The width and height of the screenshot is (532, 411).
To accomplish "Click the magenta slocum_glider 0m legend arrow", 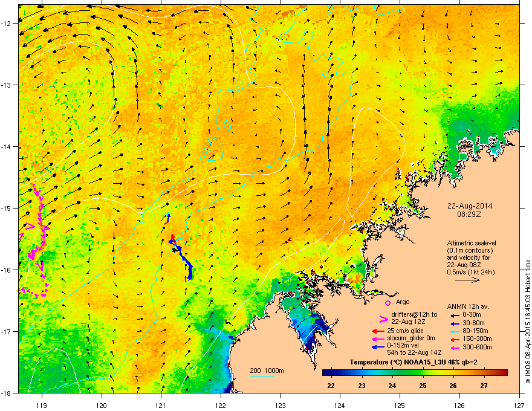I will click(378, 339).
